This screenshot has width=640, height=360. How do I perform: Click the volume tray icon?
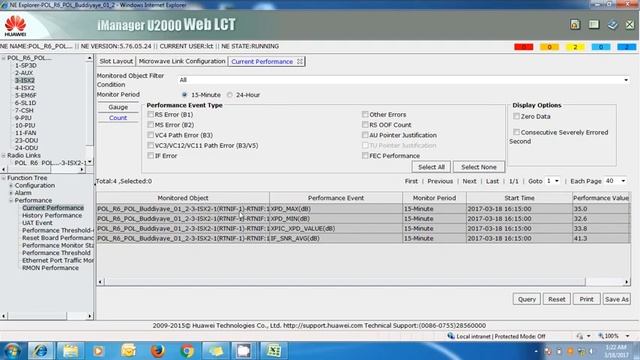coord(591,351)
